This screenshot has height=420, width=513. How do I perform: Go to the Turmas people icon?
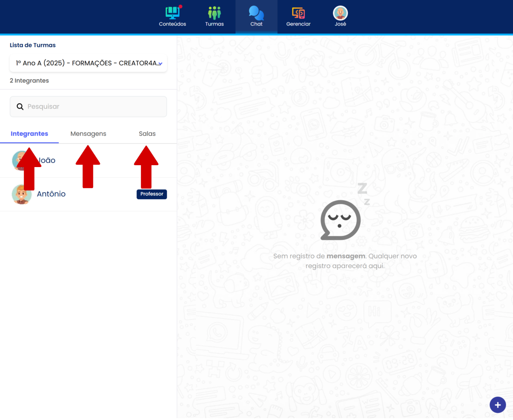(x=215, y=13)
